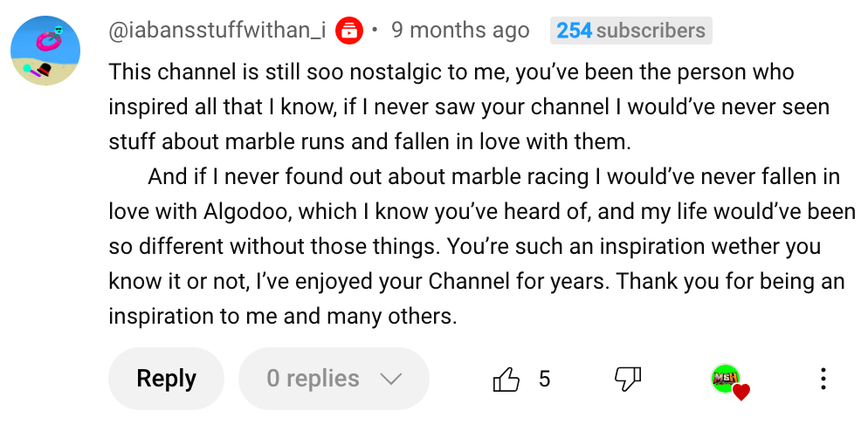
Task: Click the chevron arrow next to 0 replies
Action: pos(390,380)
